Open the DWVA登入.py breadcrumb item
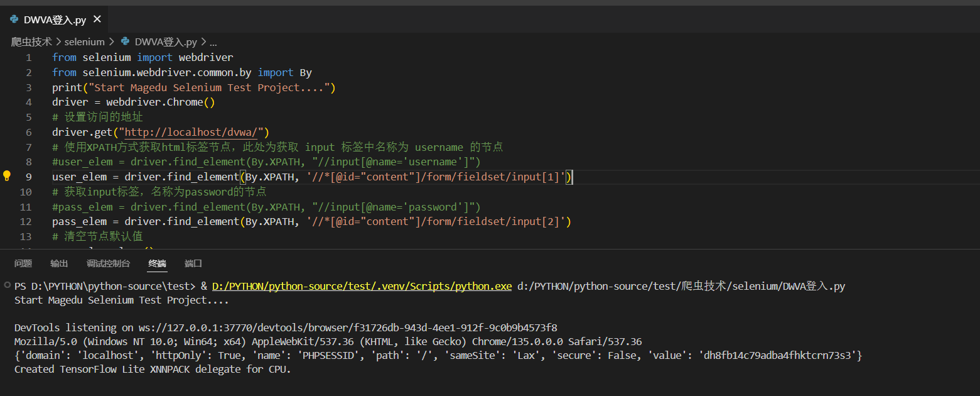 click(166, 42)
